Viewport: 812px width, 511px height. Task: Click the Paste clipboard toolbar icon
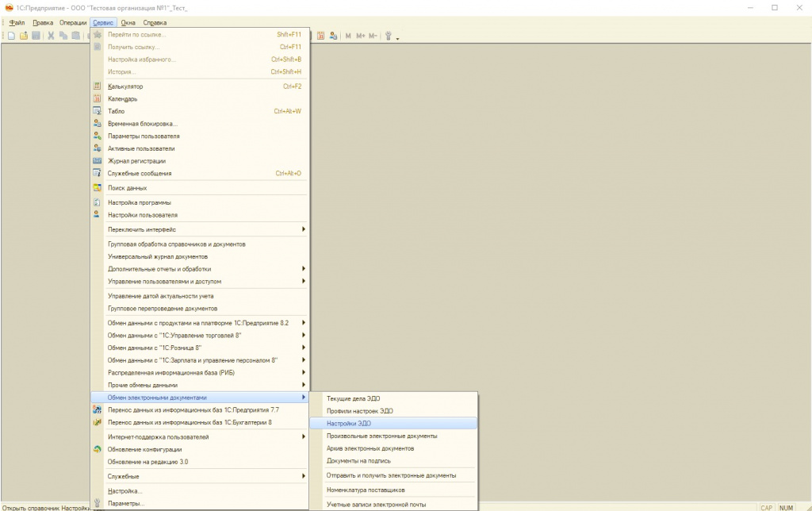click(75, 36)
